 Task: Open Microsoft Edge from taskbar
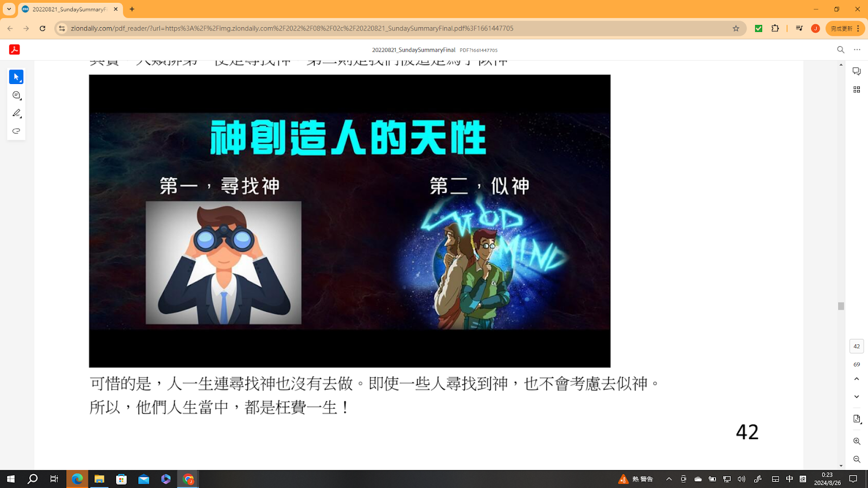(77, 479)
